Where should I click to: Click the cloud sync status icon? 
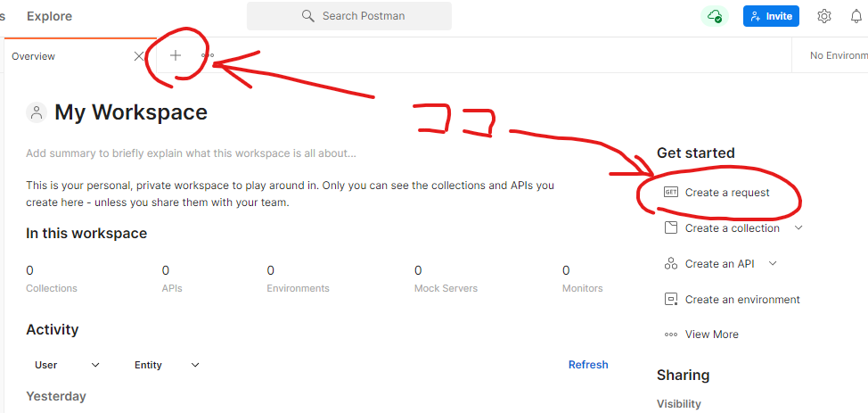[x=714, y=16]
